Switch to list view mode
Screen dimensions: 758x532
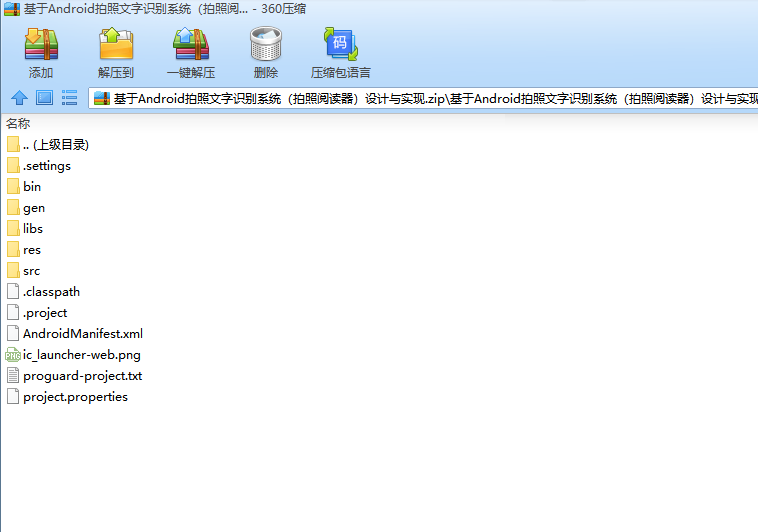[x=69, y=98]
